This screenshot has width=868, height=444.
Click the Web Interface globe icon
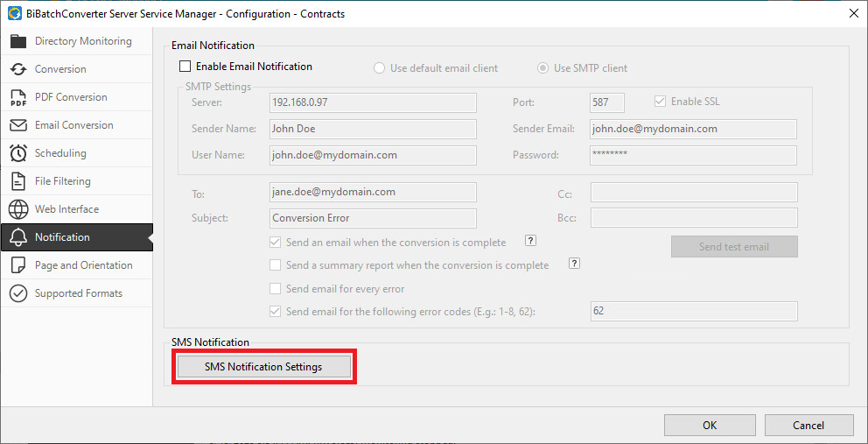[18, 209]
